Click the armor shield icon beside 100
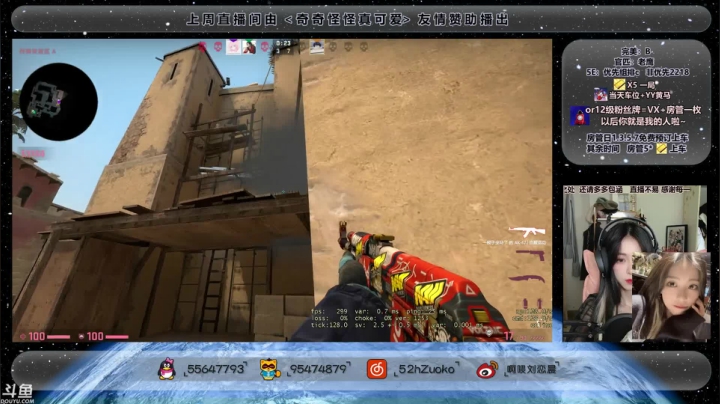 pyautogui.click(x=81, y=337)
